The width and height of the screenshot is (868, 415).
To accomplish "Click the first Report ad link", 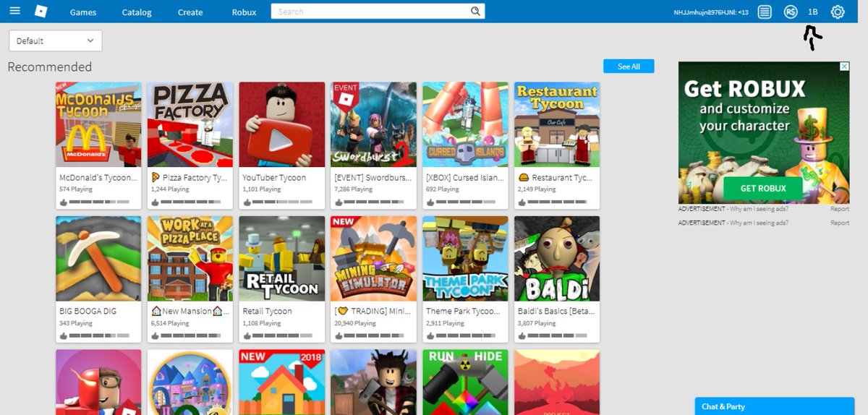I will pos(840,209).
